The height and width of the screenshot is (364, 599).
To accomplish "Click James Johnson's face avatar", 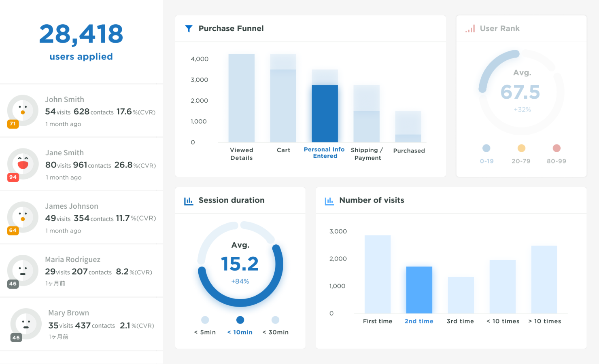I will pos(23,217).
